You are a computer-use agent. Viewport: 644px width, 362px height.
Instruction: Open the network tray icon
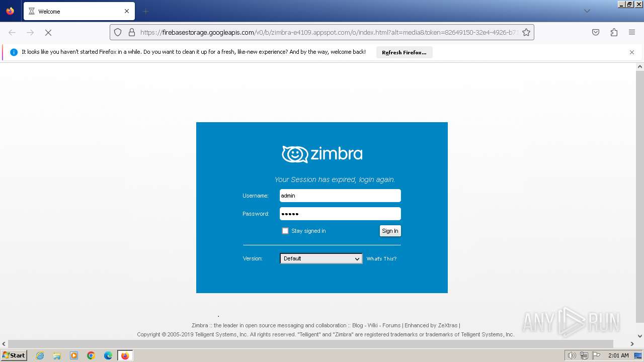pyautogui.click(x=584, y=355)
